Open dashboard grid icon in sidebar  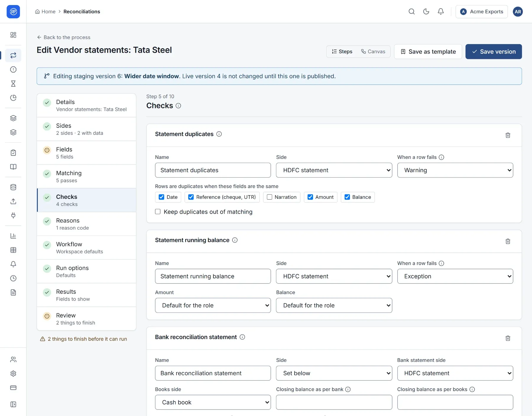[x=13, y=35]
